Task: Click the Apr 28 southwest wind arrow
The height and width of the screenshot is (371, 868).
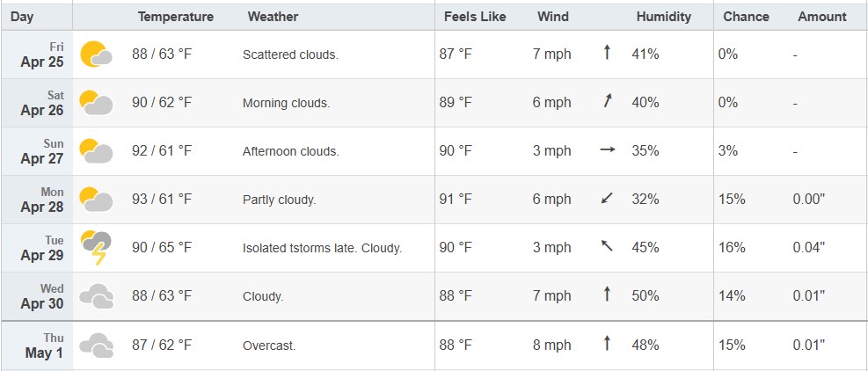Action: click(x=608, y=198)
